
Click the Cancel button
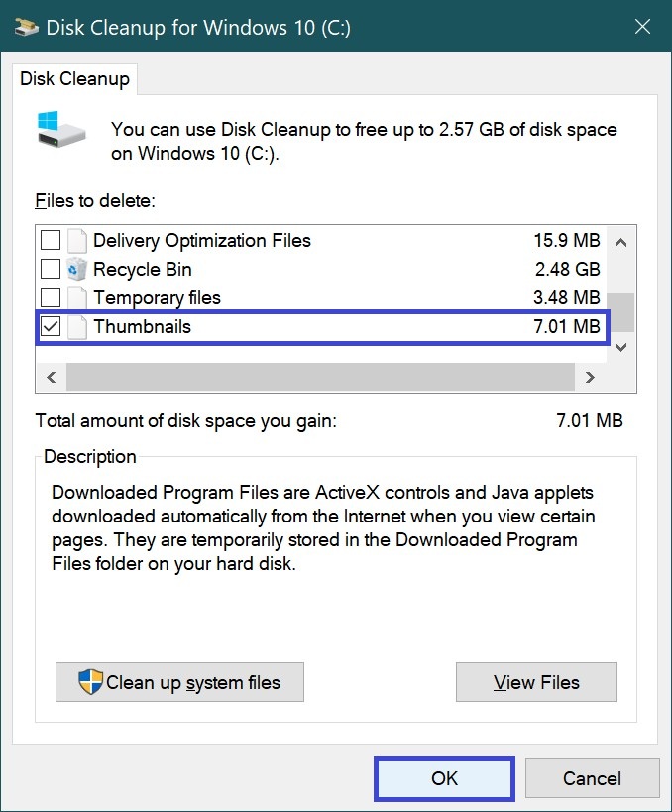(593, 778)
